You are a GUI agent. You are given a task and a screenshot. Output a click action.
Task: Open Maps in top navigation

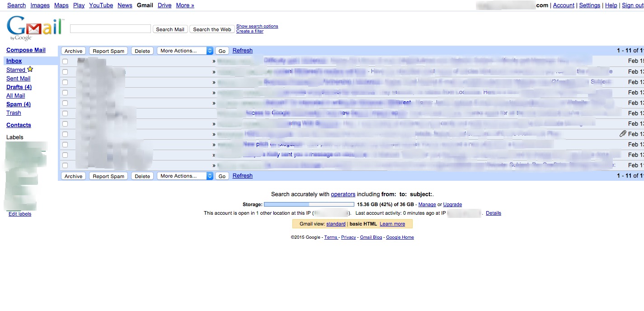pos(61,5)
